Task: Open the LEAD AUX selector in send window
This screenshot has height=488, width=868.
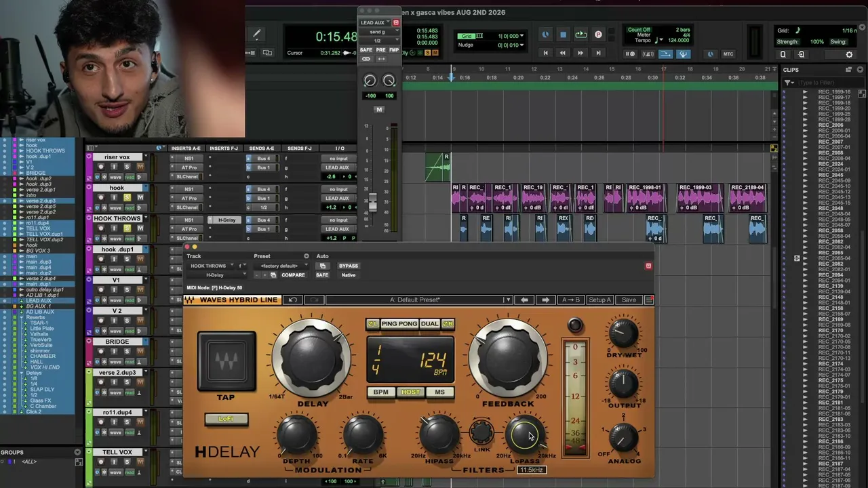Action: (372, 22)
